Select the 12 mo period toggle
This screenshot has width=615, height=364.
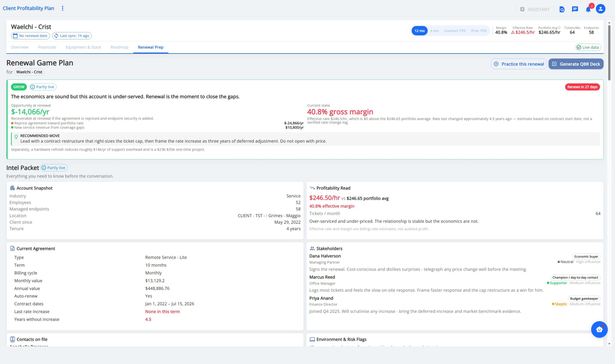click(419, 31)
